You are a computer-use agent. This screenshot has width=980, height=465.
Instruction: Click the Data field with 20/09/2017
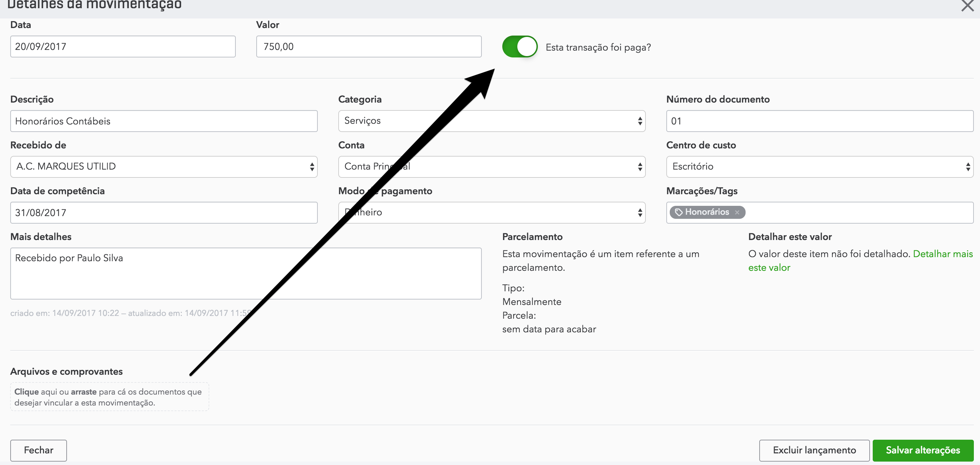pyautogui.click(x=122, y=47)
